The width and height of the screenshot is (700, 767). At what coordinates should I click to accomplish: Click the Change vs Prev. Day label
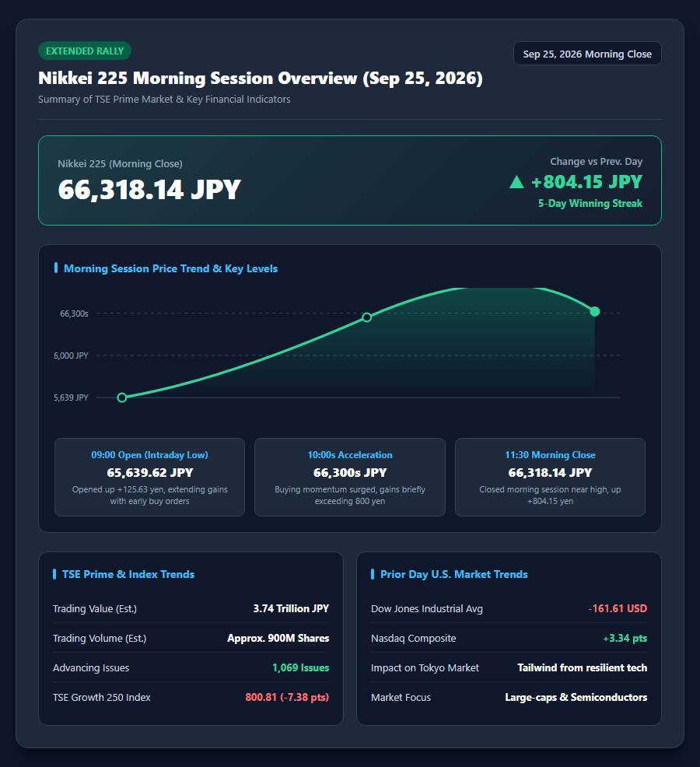[596, 162]
